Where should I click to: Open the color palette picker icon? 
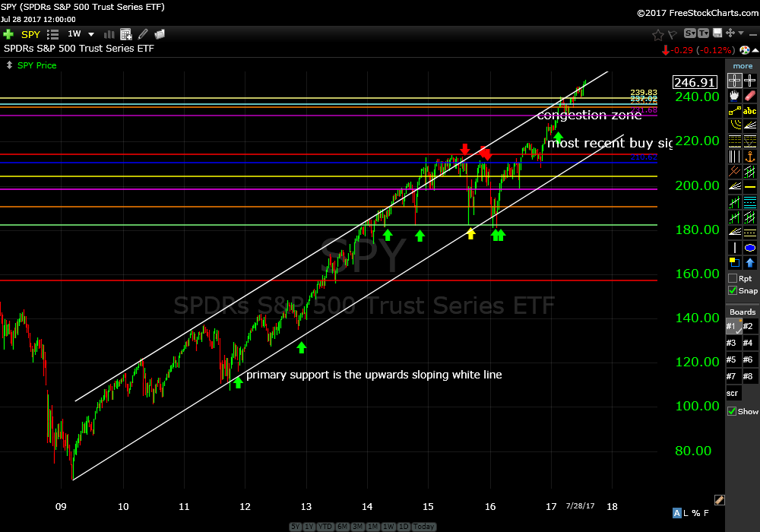(744, 50)
